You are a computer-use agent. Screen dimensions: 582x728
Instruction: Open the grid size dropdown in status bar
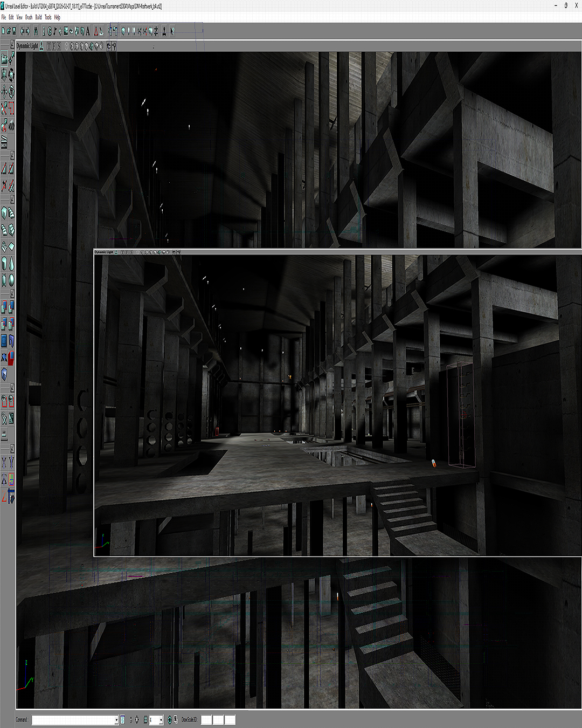[161, 720]
